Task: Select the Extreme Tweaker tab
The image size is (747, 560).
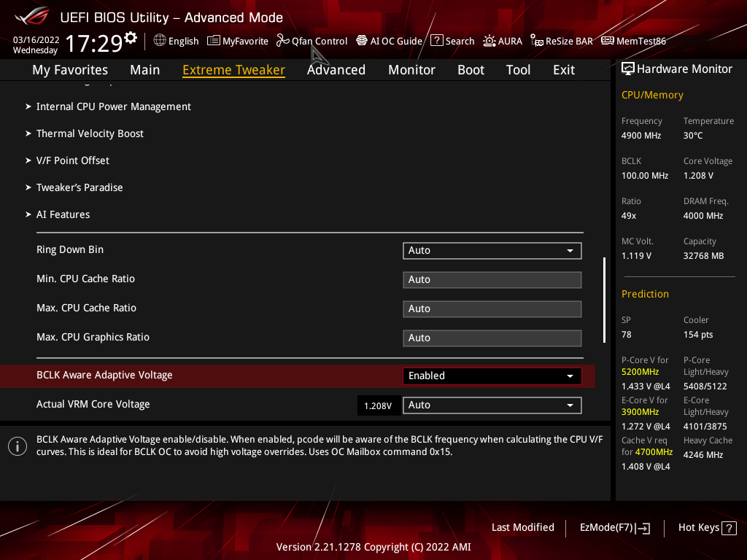Action: 234,70
